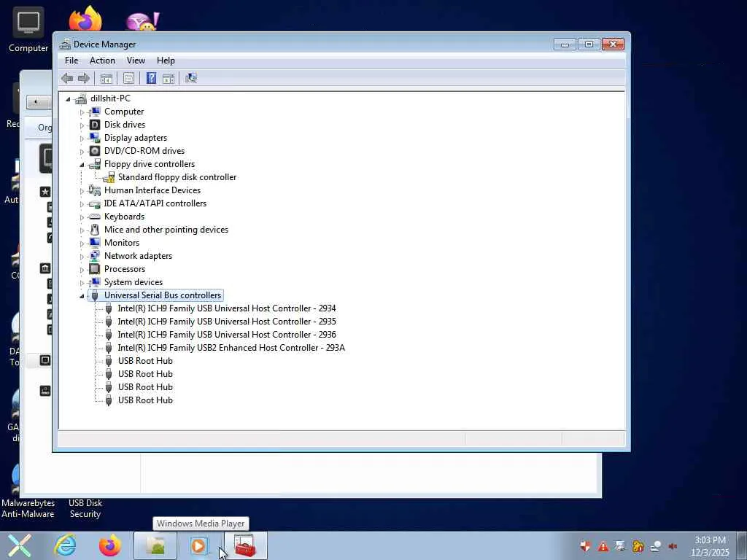Image resolution: width=747 pixels, height=560 pixels.
Task: Open Windows Media Player from the taskbar
Action: 199,545
